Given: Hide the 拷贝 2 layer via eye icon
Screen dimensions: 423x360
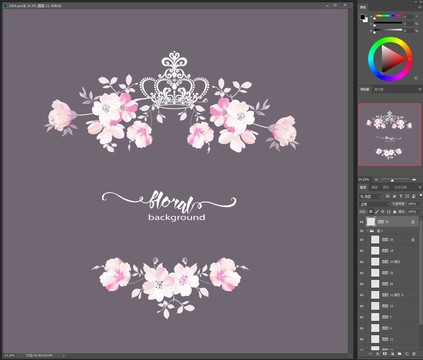Looking at the screenshot, I should 362,295.
